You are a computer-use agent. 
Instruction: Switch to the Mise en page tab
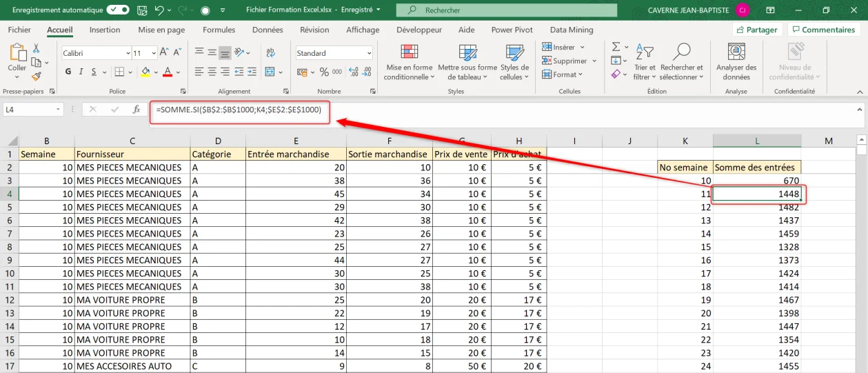coord(161,30)
